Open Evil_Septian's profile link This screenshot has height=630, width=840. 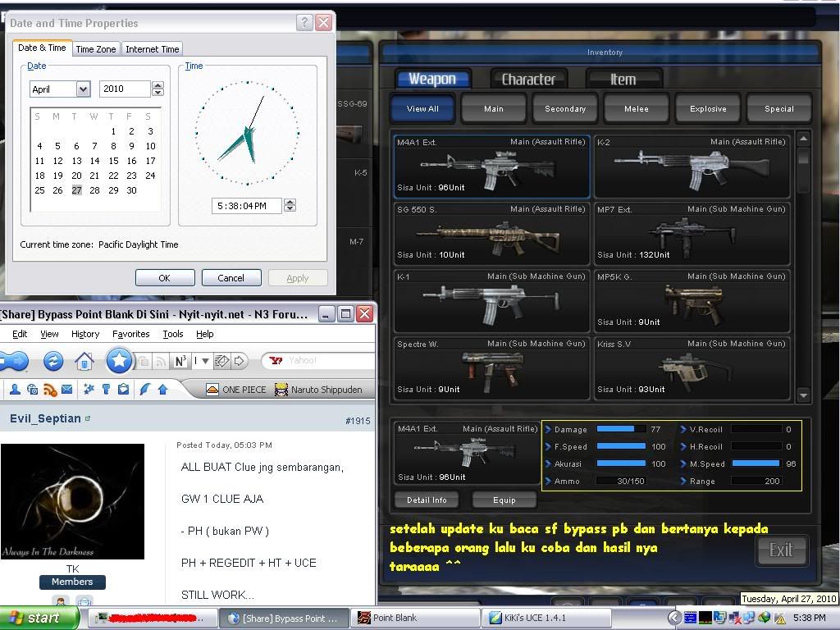click(x=45, y=418)
